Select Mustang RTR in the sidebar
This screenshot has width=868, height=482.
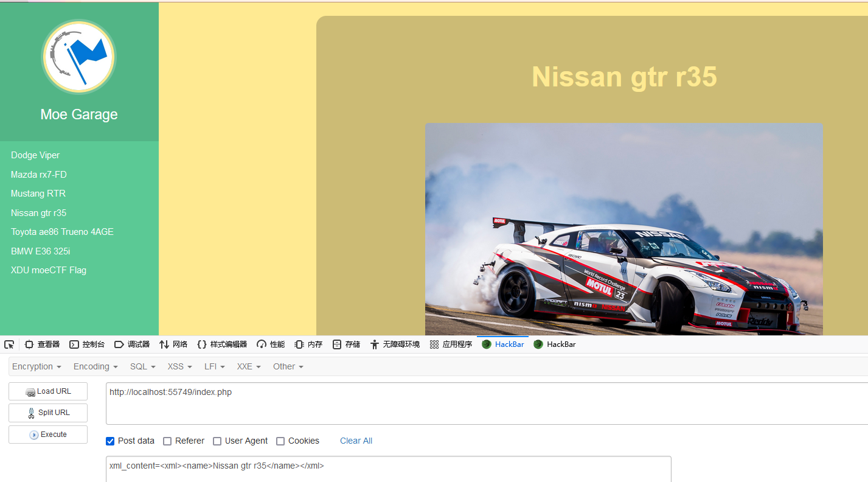(38, 194)
